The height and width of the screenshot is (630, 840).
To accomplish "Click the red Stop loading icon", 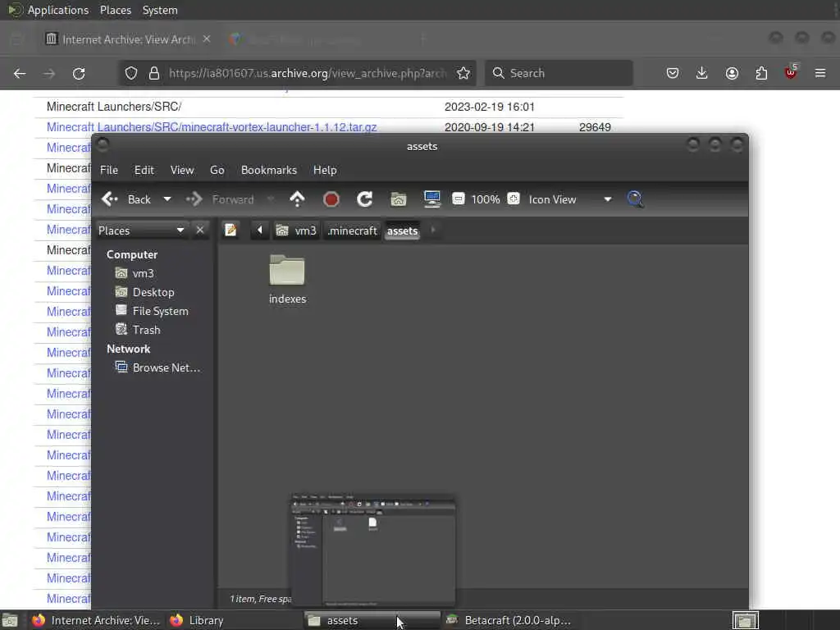I will coord(331,199).
